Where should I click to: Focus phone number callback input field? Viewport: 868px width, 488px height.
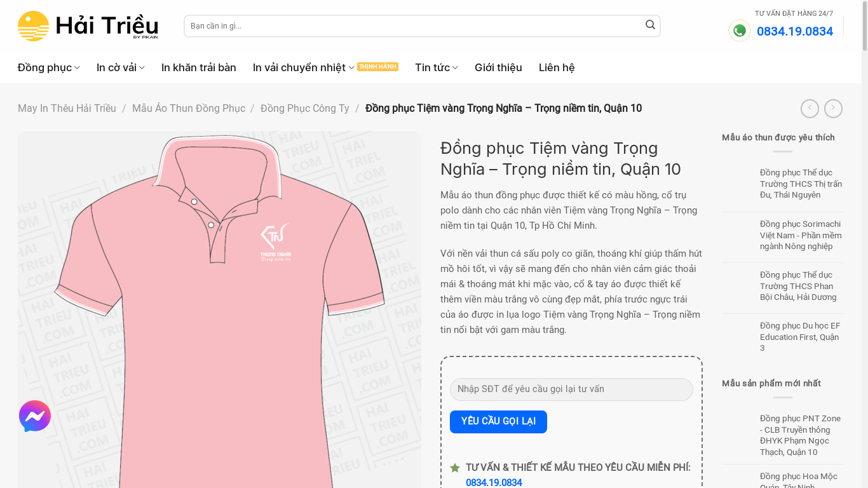[x=571, y=390]
